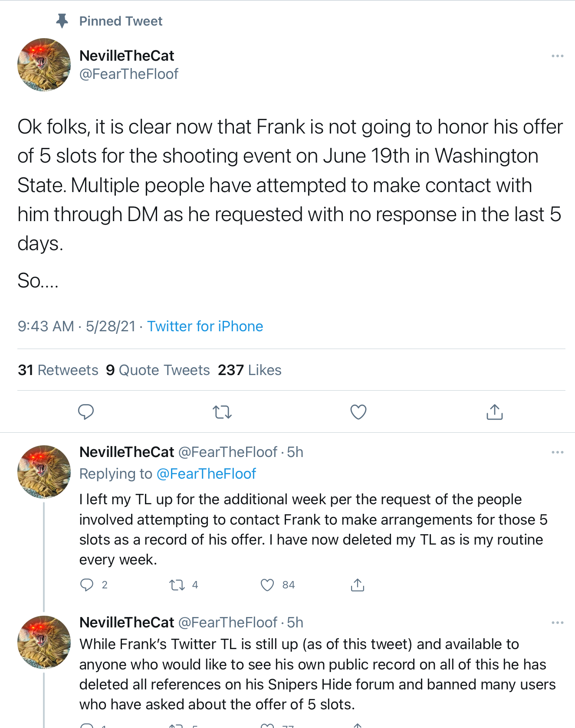Screen dimensions: 575x728
Task: Open more options on the first reply
Action: [x=557, y=452]
